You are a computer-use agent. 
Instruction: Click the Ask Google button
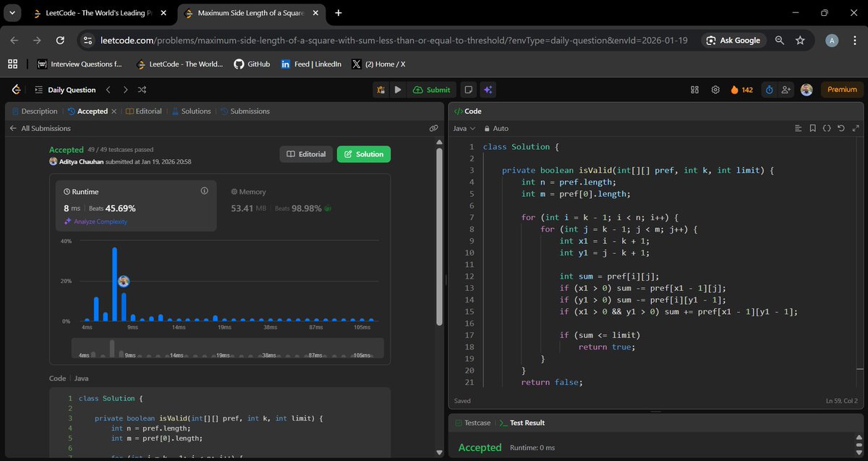click(x=733, y=41)
